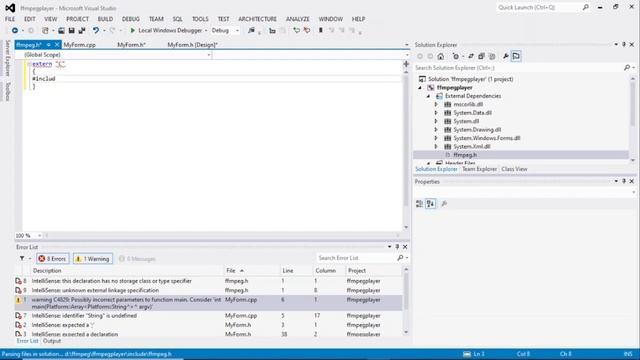Image resolution: width=640 pixels, height=360 pixels.
Task: Open the Local Windows Debugger dropdown arrow
Action: [x=206, y=30]
